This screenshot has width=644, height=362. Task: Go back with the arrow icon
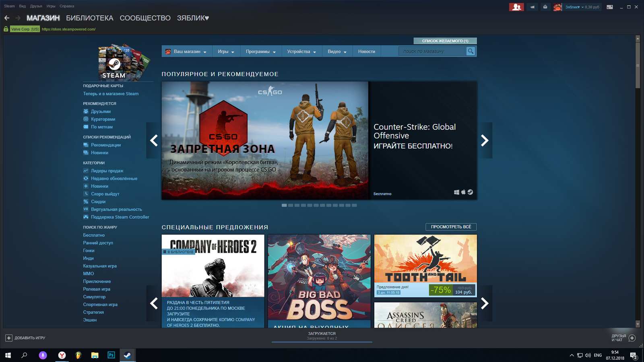[x=7, y=18]
